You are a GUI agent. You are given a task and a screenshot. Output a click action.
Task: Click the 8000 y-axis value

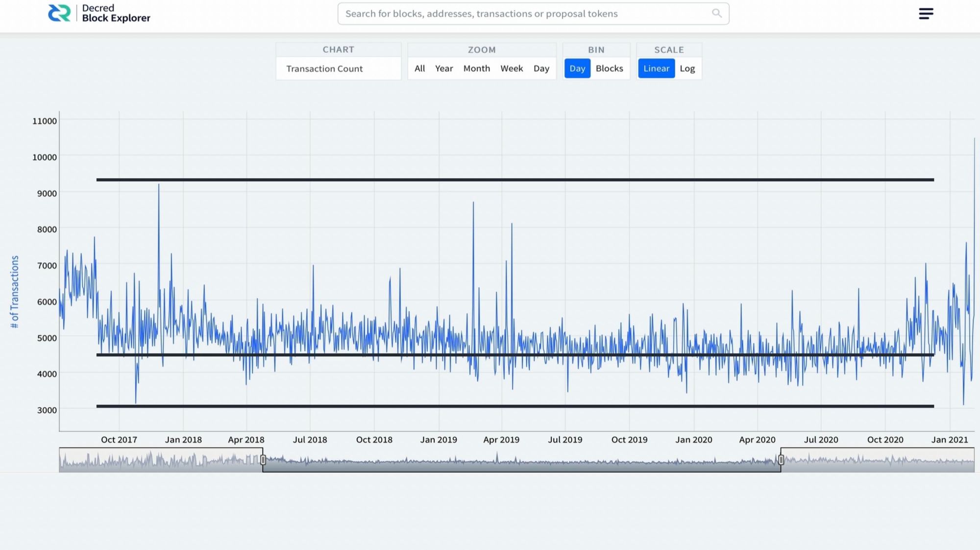(47, 229)
